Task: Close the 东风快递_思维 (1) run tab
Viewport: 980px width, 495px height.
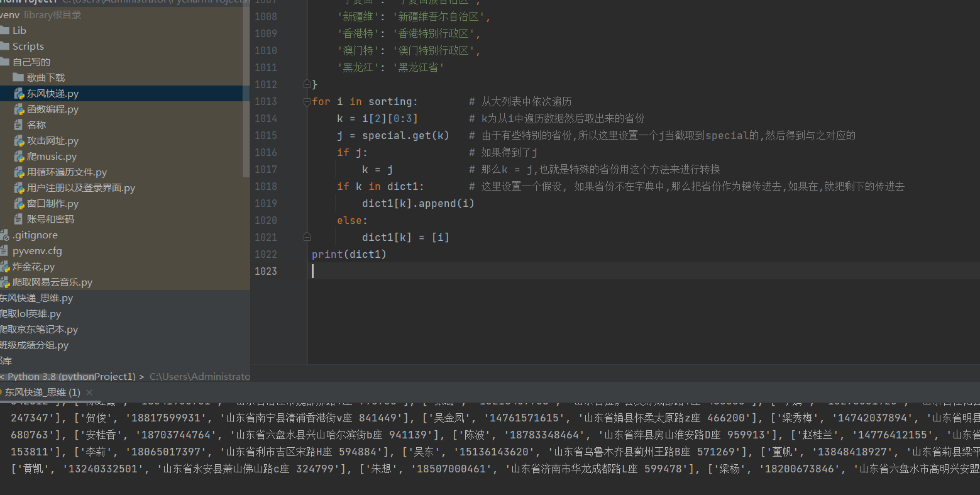Action: coord(89,392)
